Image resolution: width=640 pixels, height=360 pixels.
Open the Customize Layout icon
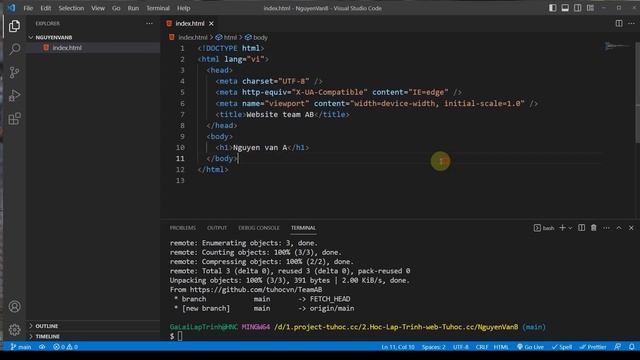click(x=590, y=8)
